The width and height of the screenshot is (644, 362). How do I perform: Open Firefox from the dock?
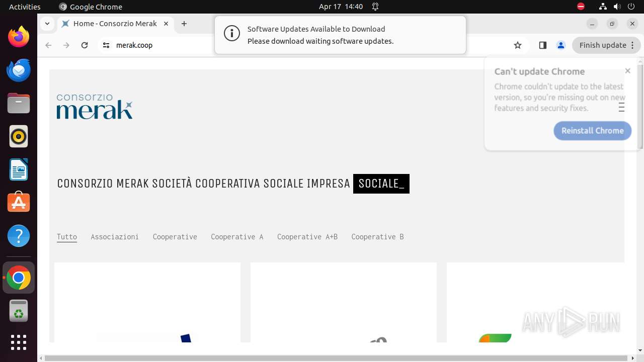19,37
